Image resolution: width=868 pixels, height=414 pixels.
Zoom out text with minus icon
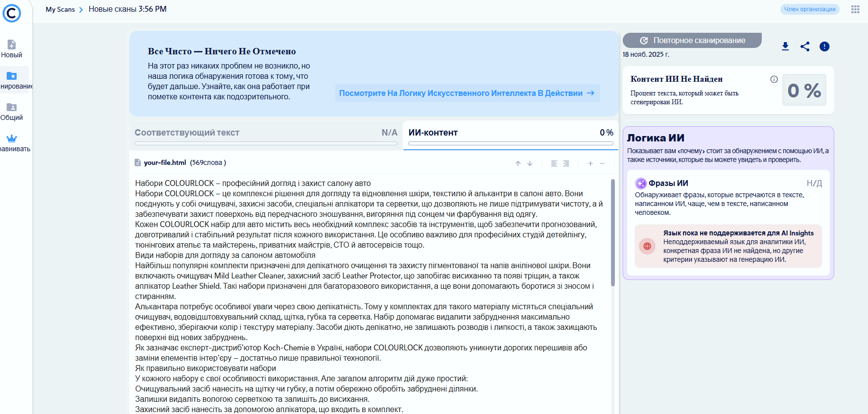(x=602, y=163)
